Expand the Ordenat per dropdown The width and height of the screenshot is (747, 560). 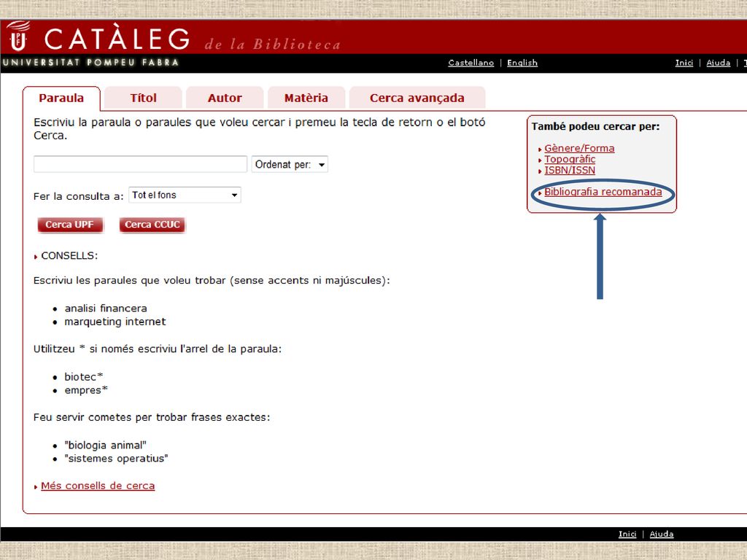290,164
